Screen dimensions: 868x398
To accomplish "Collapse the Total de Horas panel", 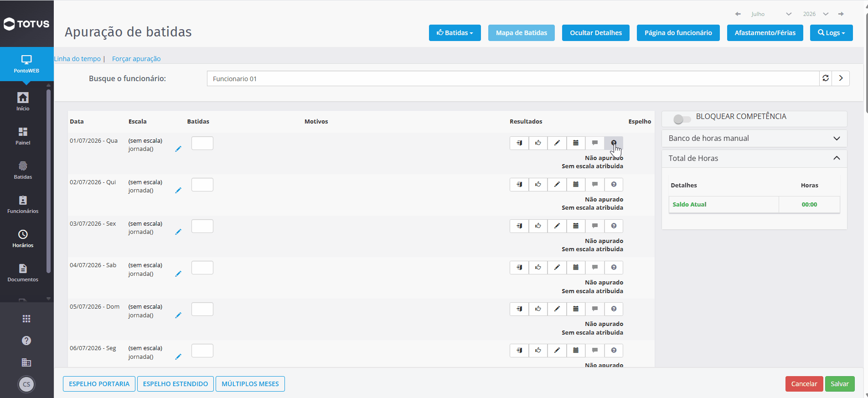I will (x=754, y=159).
